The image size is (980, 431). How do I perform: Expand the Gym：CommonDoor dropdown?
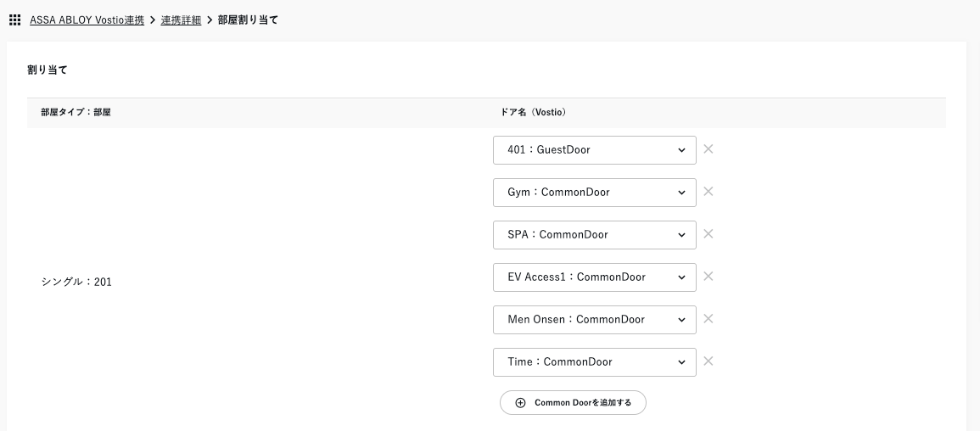[594, 193]
